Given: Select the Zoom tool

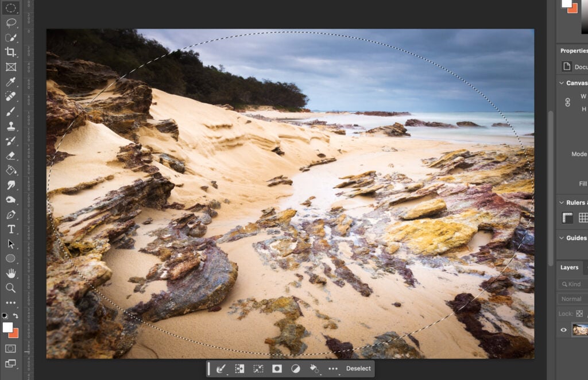Looking at the screenshot, I should (x=11, y=288).
